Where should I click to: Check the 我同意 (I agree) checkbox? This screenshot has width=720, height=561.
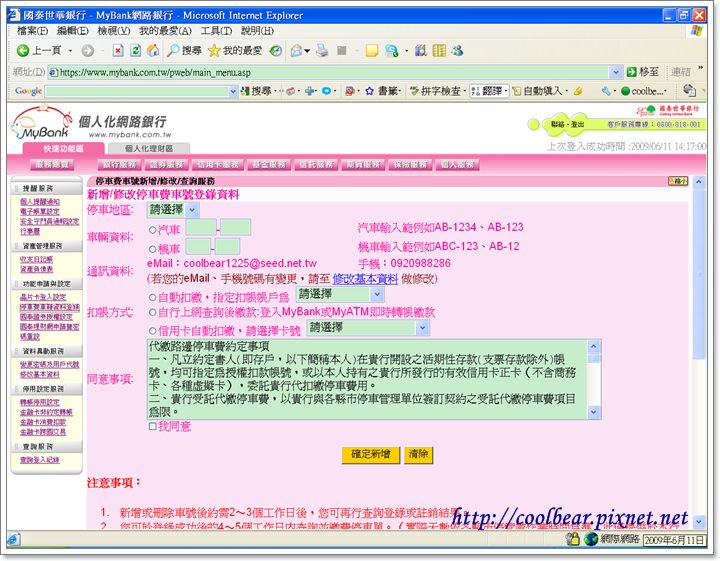click(152, 426)
